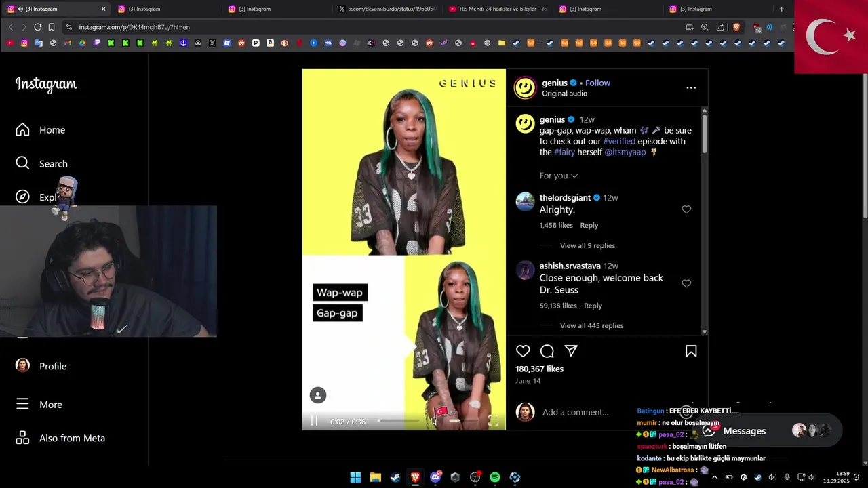Open the #fairy hashtag link
Screen dimensions: 868x488
[564, 152]
